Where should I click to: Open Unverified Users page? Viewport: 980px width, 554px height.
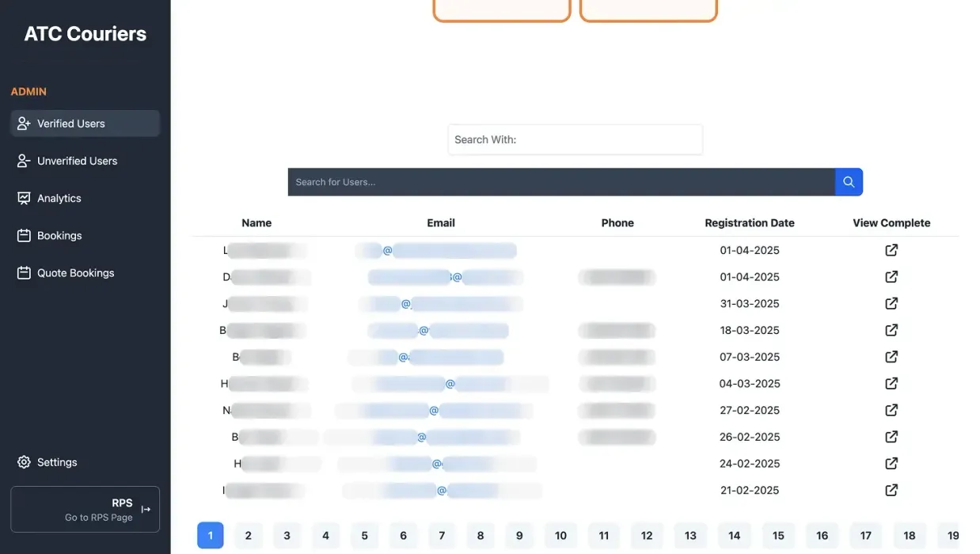click(85, 161)
